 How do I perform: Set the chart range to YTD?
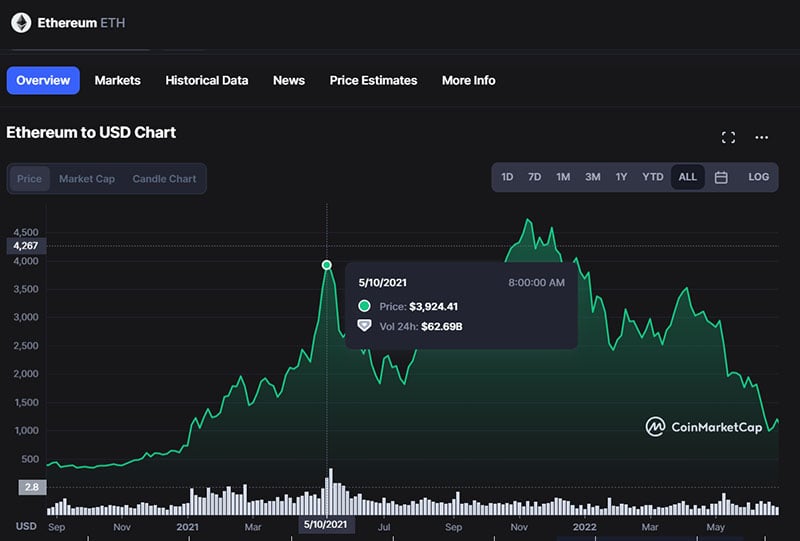[653, 177]
